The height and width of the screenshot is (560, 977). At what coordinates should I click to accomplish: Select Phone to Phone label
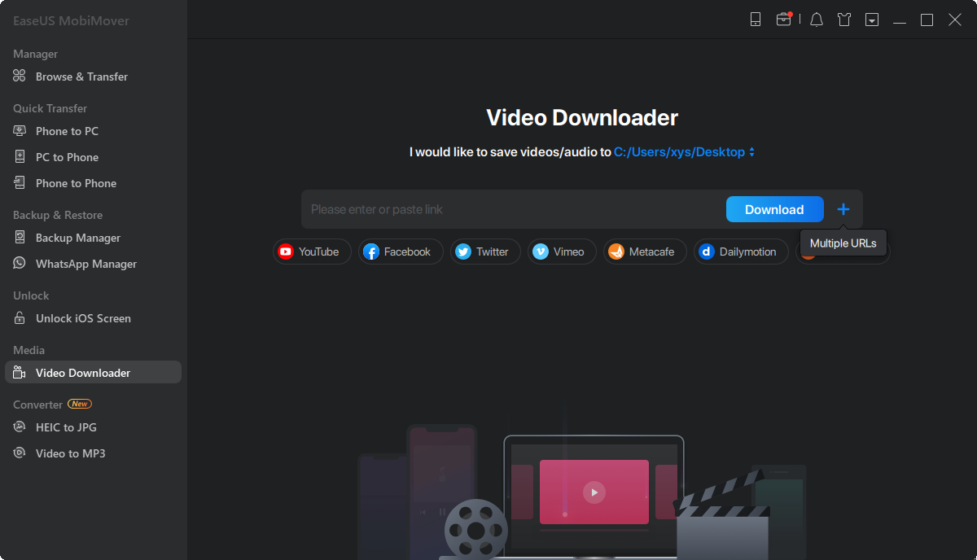tap(76, 183)
